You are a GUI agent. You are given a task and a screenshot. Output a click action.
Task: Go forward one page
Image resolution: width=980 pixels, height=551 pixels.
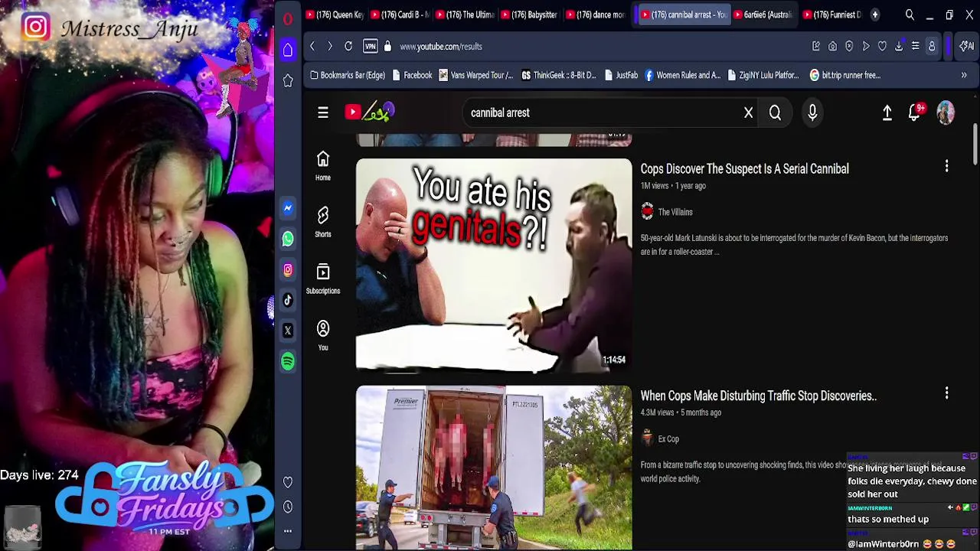pos(330,47)
